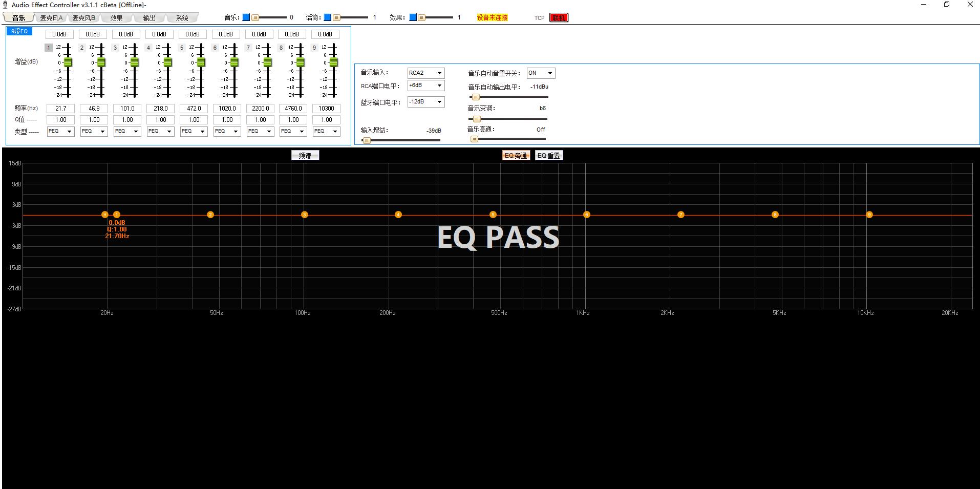Viewport: 980px width, 489px height.
Task: Select EQ node 8 near 5KHz
Action: (775, 215)
